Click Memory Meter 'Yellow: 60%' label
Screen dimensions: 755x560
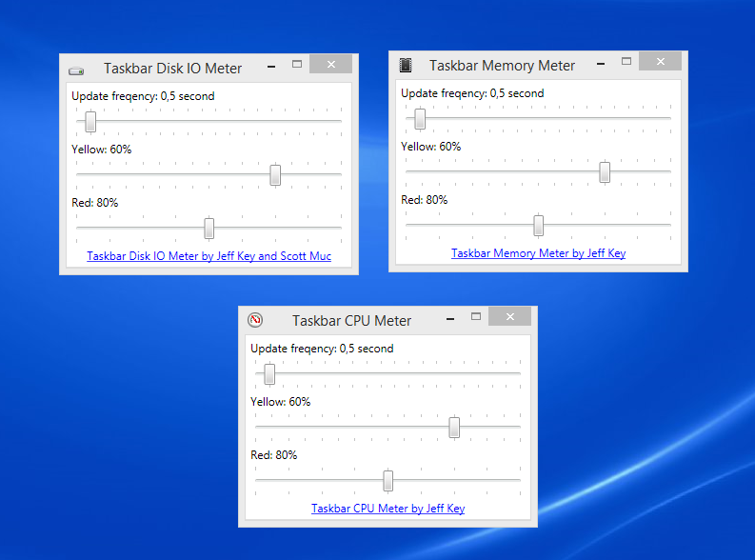pos(431,147)
